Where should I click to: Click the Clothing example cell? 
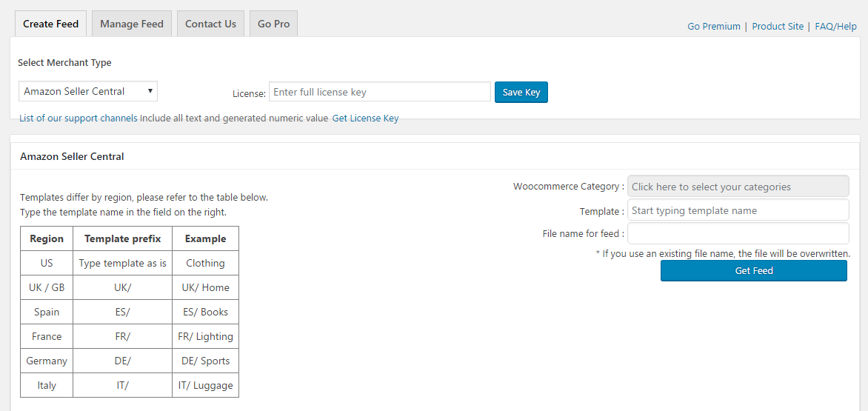point(205,263)
